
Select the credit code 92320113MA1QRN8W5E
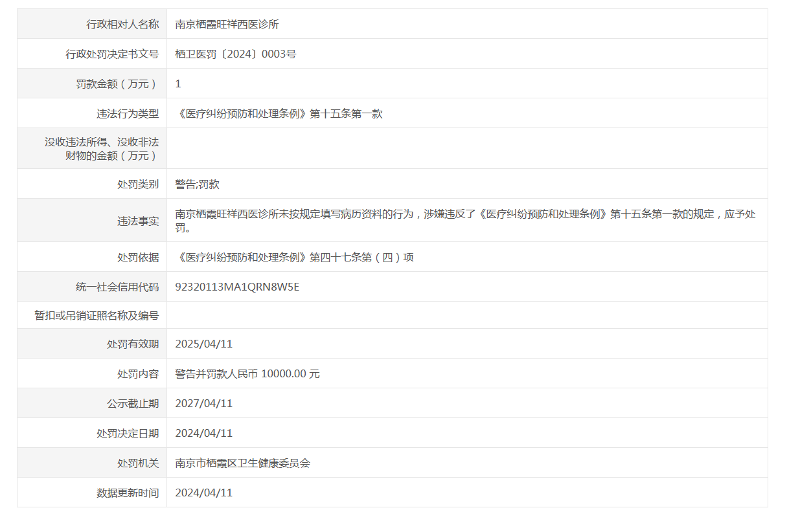(237, 287)
